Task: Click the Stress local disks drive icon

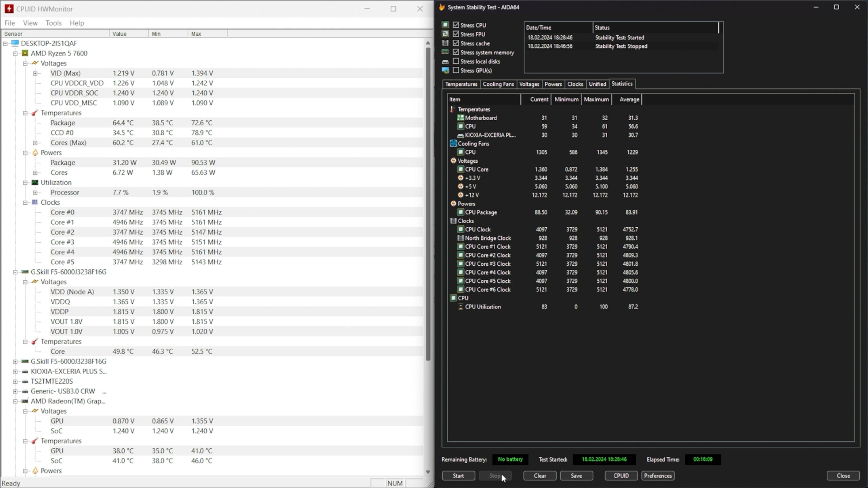Action: point(445,62)
